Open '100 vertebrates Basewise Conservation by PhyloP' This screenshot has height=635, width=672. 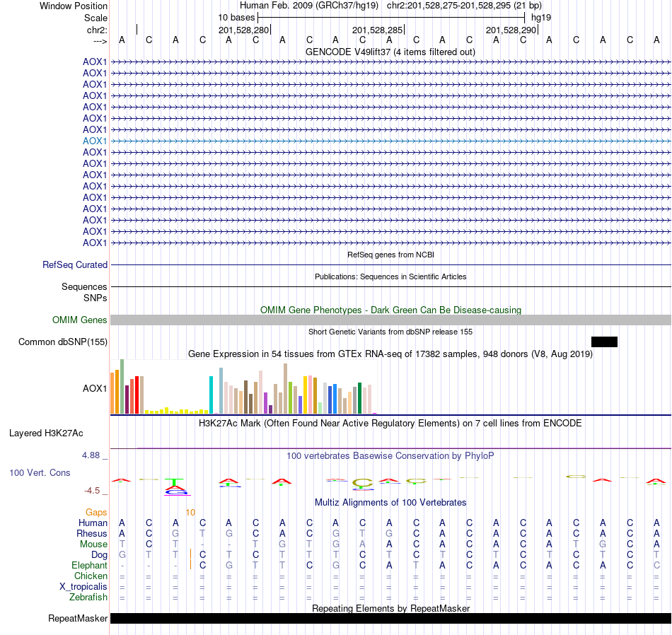point(390,456)
